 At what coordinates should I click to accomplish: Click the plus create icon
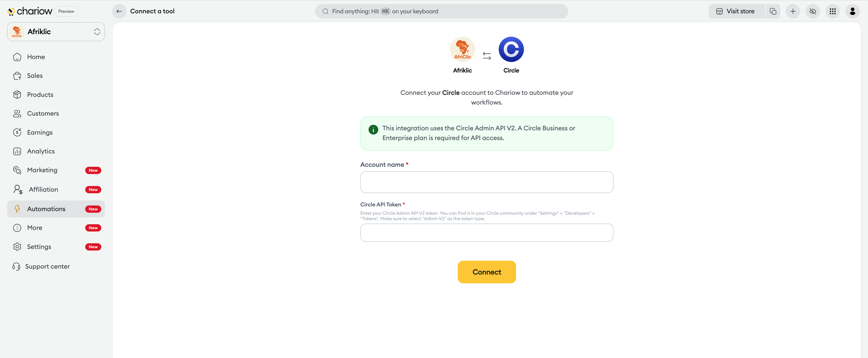point(793,11)
